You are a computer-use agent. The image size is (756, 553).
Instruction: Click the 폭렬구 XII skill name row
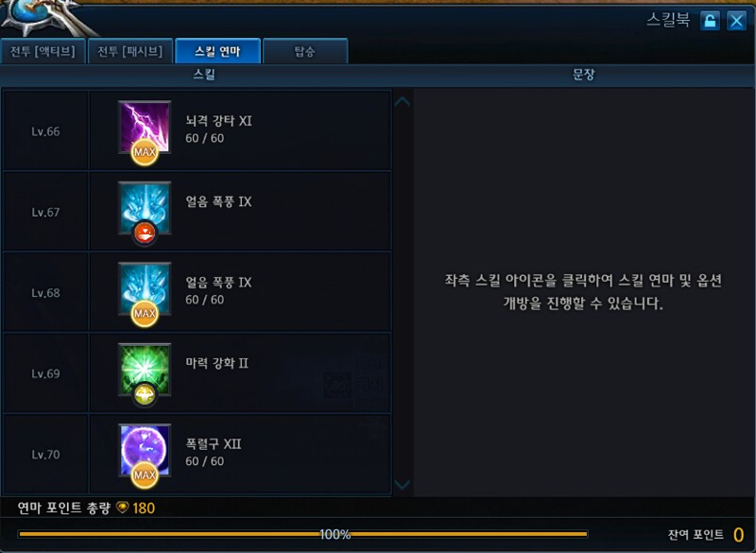click(x=240, y=454)
